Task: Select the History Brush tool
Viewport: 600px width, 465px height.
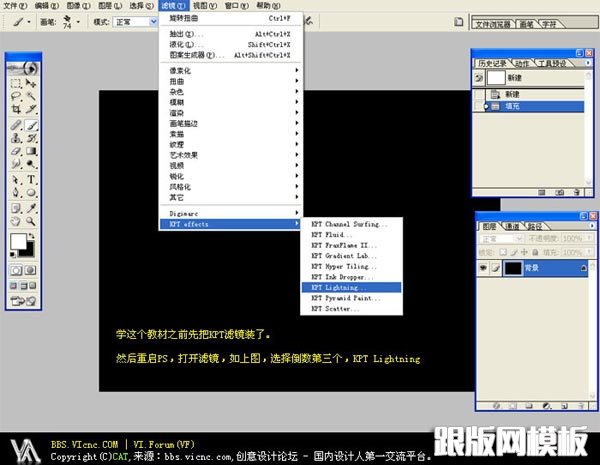Action: pos(31,138)
